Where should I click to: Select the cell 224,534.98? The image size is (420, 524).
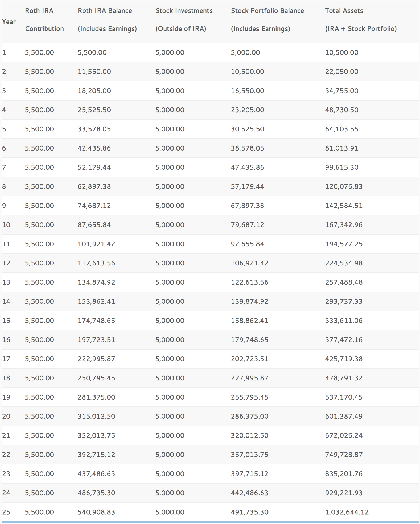(x=344, y=263)
